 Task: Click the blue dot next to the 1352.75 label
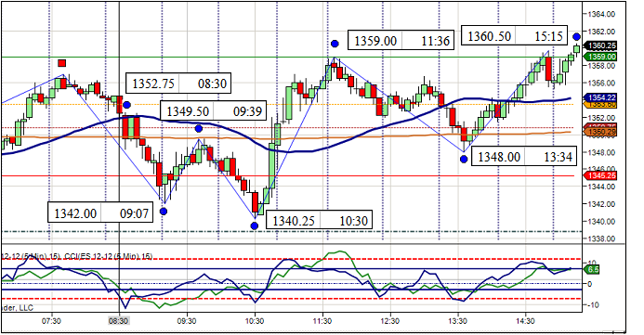coord(126,105)
